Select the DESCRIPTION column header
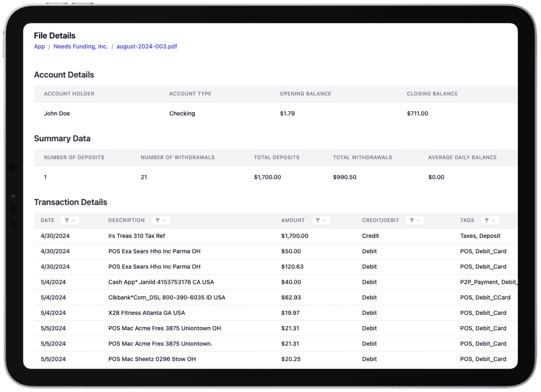The height and width of the screenshot is (392, 541). (x=126, y=220)
